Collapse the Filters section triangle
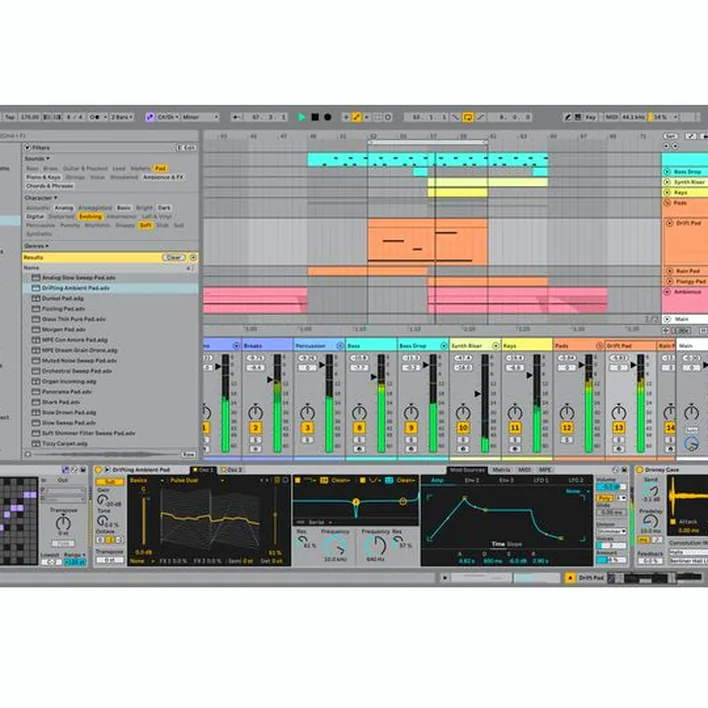 click(x=27, y=148)
